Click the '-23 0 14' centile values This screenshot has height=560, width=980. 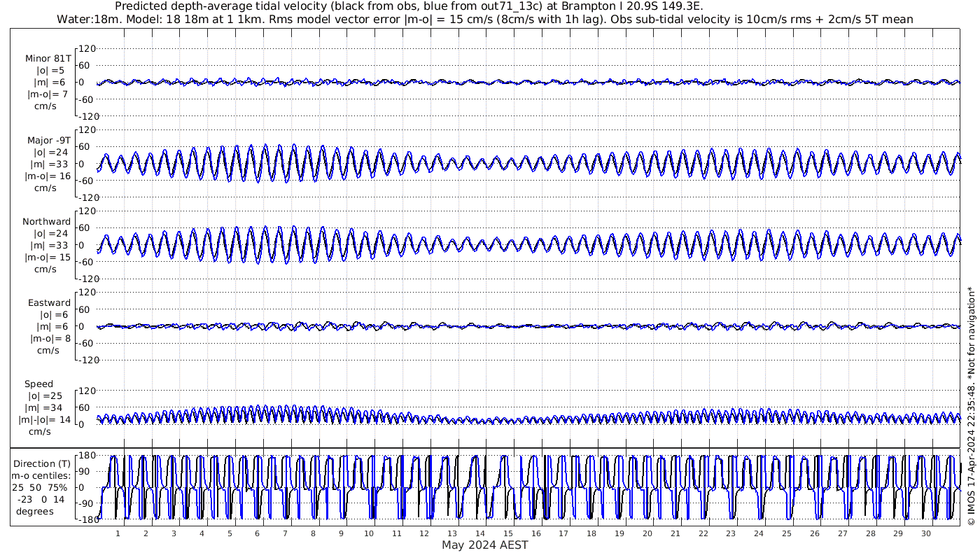tap(39, 499)
